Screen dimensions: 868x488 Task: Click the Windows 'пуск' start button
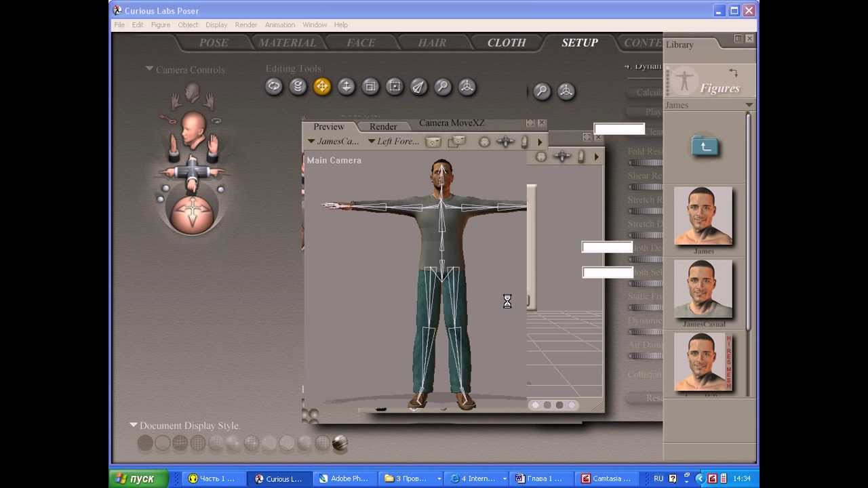tap(138, 479)
